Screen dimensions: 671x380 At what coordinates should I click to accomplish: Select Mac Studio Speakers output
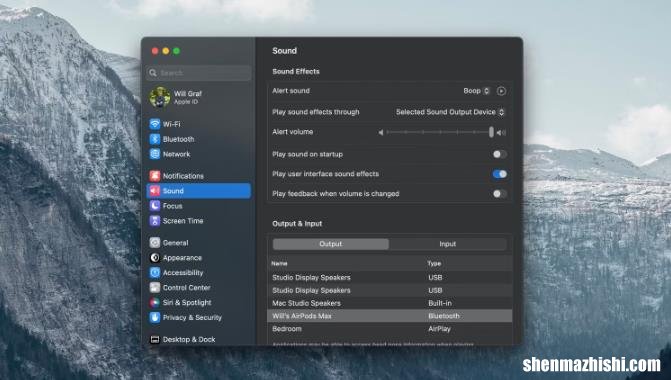point(389,303)
